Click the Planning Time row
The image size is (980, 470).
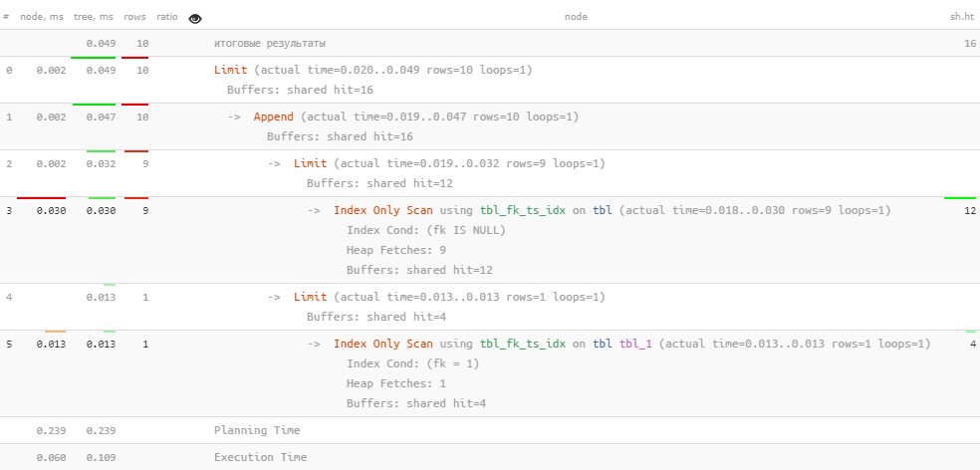257,430
